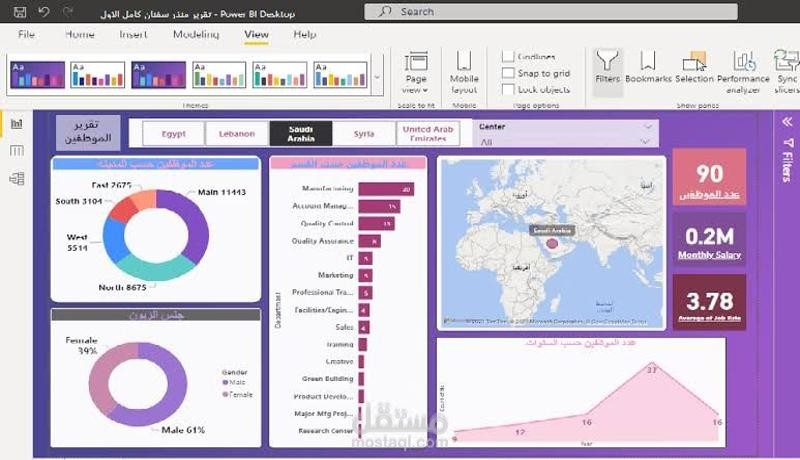The height and width of the screenshot is (460, 800).
Task: Apply the third dark purple theme thumbnail
Action: 158,74
